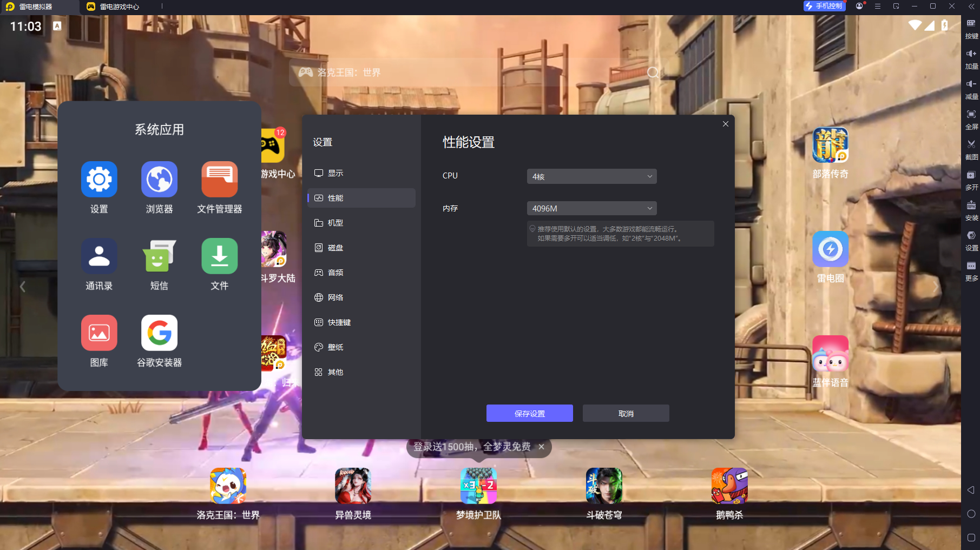
Task: Open the 文件管理器 app
Action: [x=219, y=179]
